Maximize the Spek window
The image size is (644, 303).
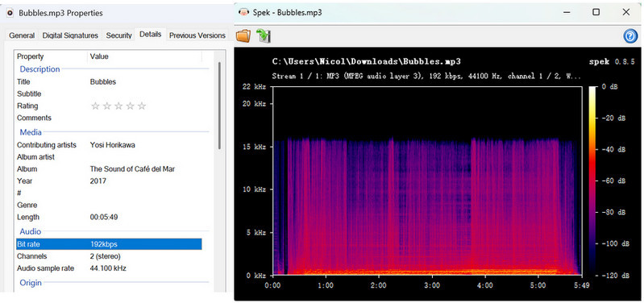tap(596, 12)
